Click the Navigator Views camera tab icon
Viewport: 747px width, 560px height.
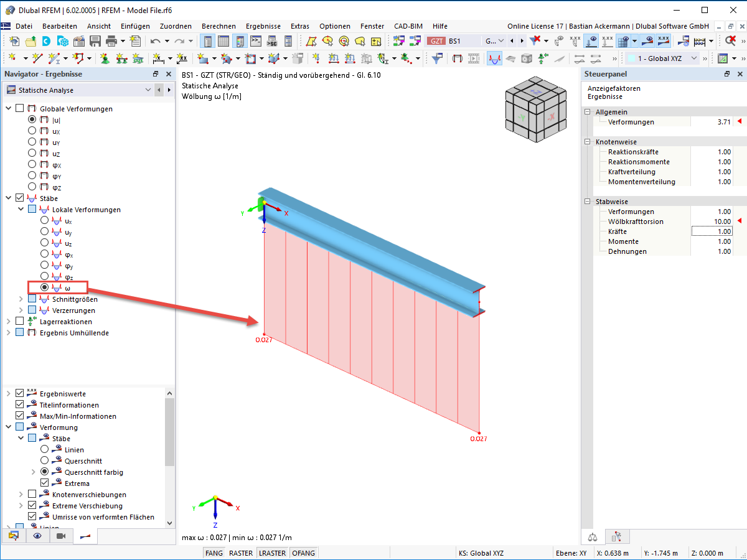tap(61, 536)
